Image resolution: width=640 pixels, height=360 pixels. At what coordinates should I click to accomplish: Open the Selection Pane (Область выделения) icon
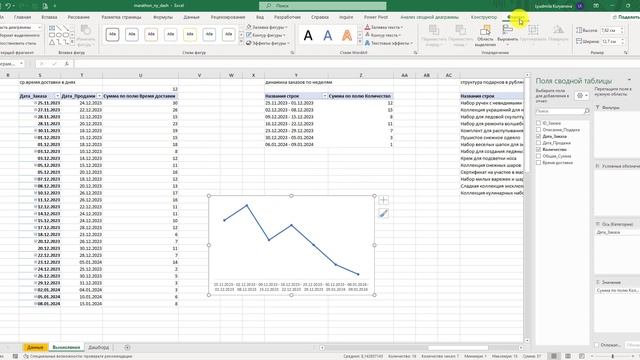click(x=485, y=30)
